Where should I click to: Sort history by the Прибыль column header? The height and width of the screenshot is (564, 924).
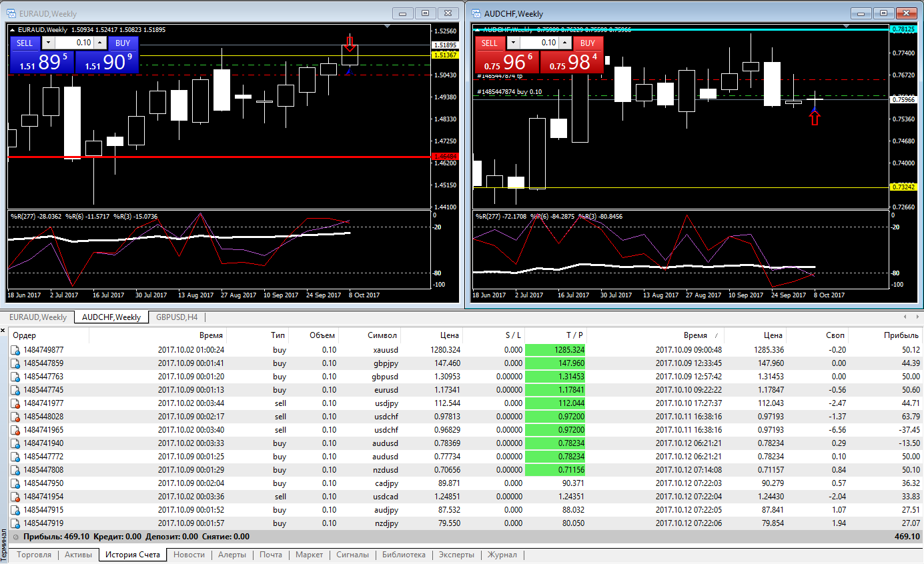pyautogui.click(x=886, y=335)
